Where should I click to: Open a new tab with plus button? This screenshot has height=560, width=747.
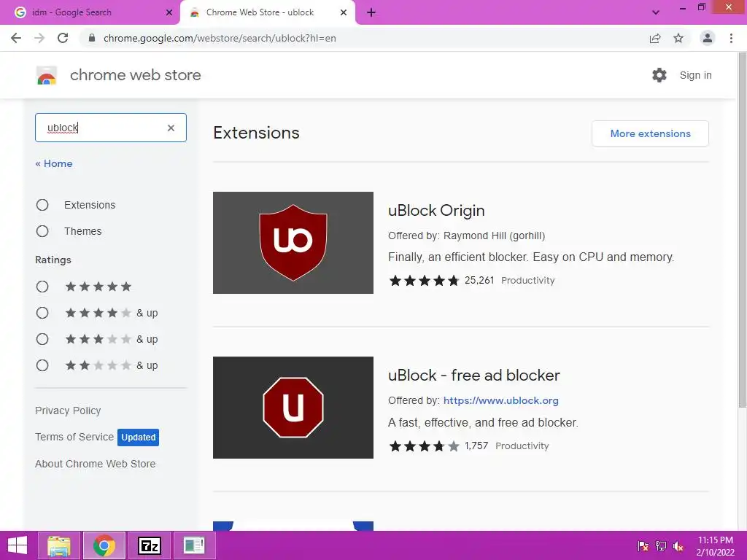coord(371,13)
